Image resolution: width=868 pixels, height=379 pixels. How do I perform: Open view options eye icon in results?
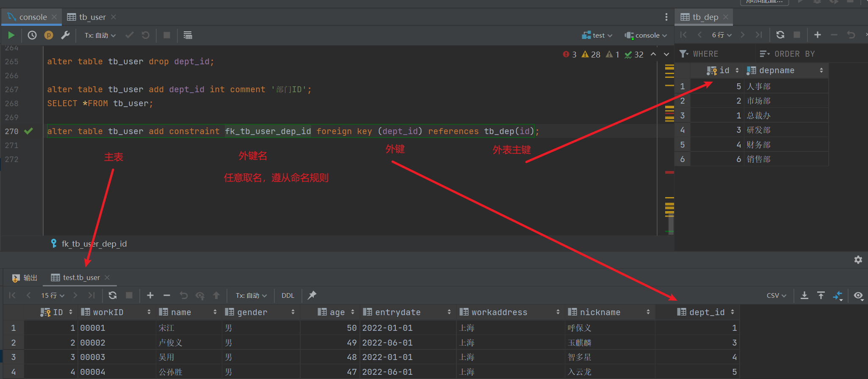pyautogui.click(x=858, y=295)
